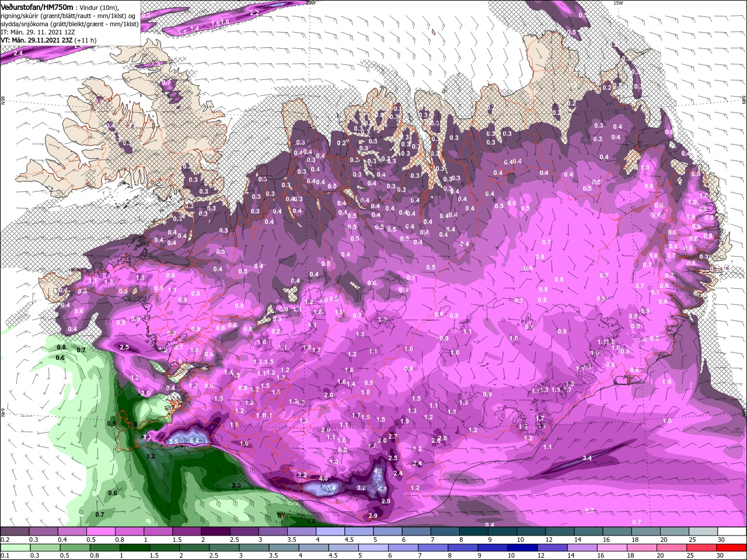
Task: Pick the snow legend swatch between 2 and 2.5
Action: pyautogui.click(x=215, y=531)
